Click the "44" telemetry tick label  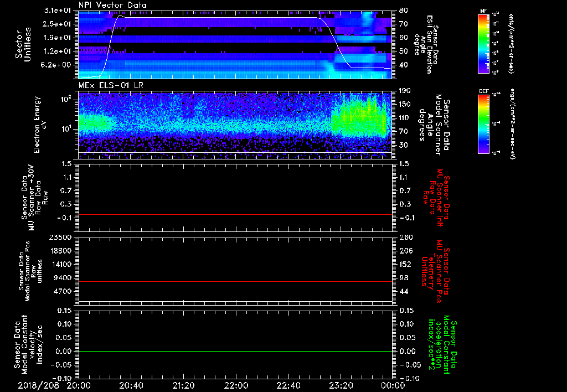point(403,291)
